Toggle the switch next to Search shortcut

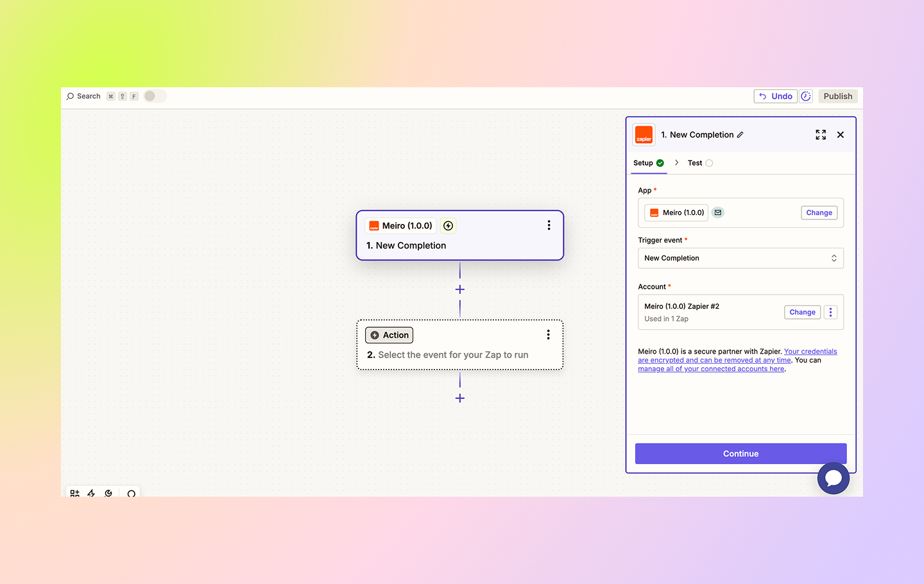point(155,96)
